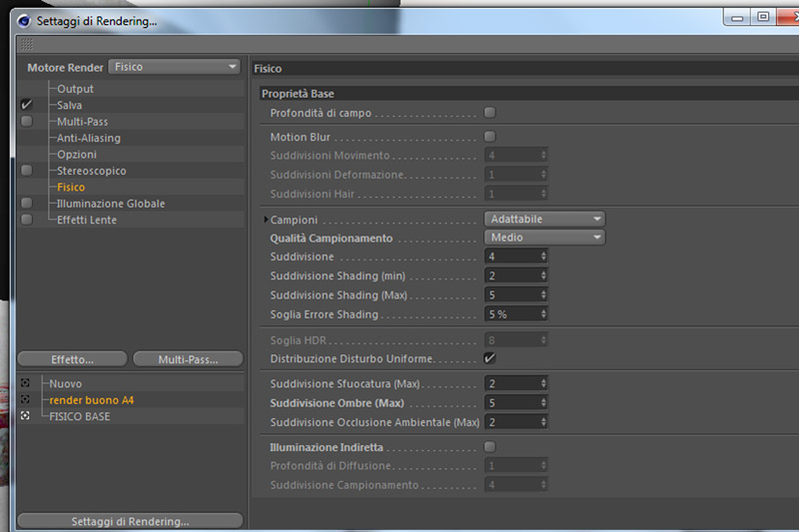Open the Motore Render dropdown
799x532 pixels.
pos(174,67)
